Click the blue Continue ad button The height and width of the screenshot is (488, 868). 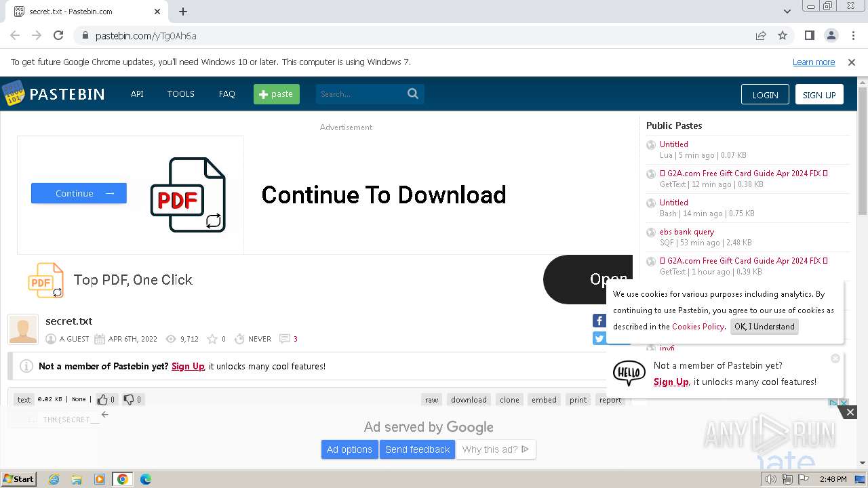coord(79,193)
